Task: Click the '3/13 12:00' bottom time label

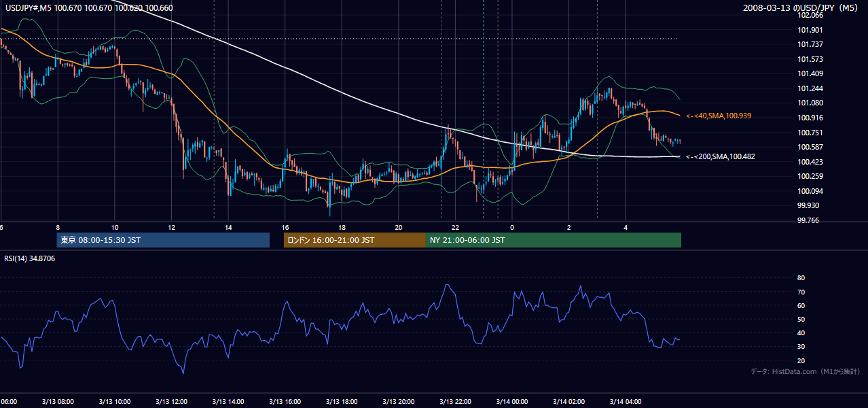Action: coord(171,402)
